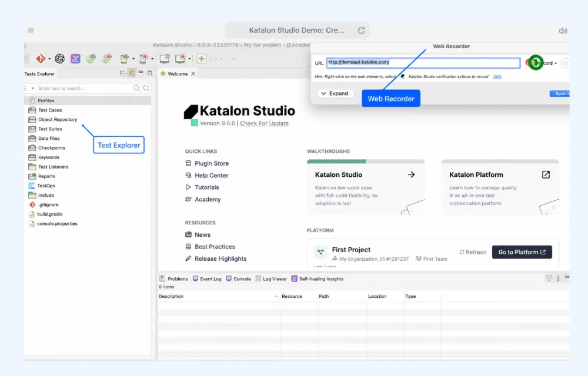The image size is (588, 376).
Task: Select the build.gradle file
Action: click(49, 214)
